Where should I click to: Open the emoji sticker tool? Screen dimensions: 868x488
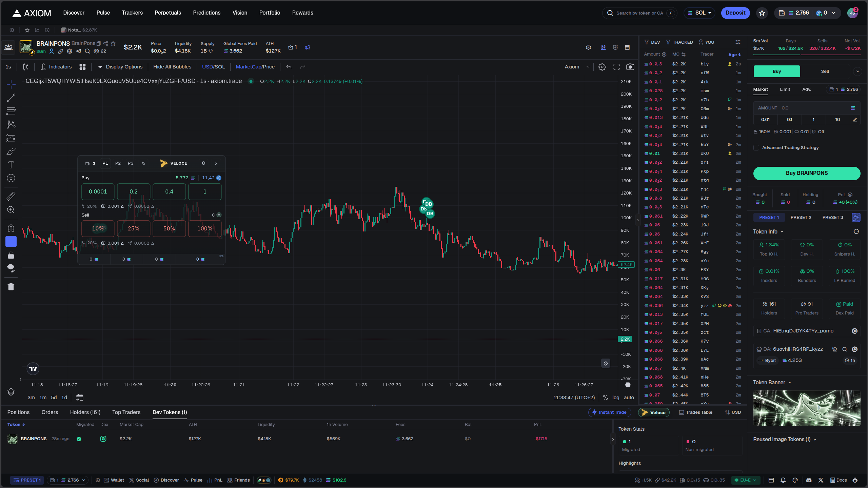coord(11,178)
